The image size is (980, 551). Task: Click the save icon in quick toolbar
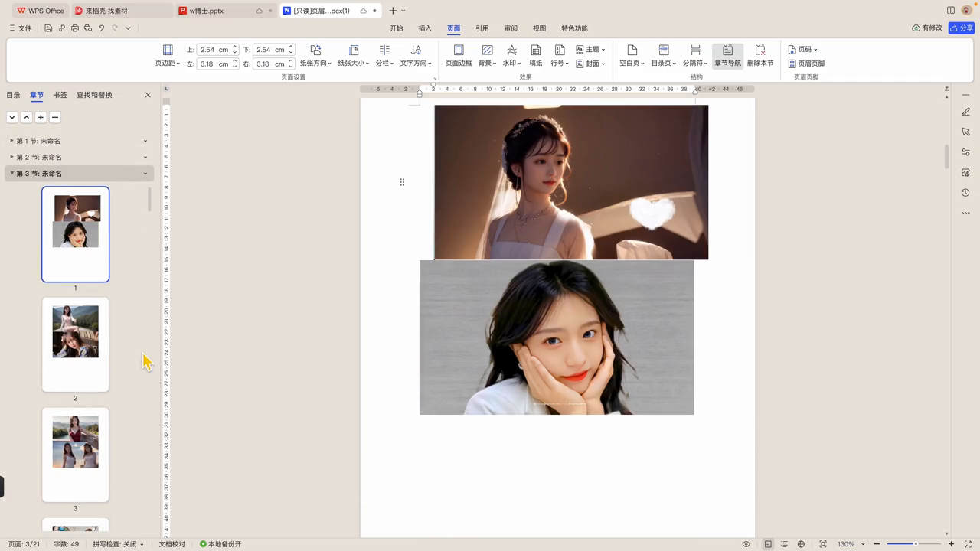tap(48, 28)
